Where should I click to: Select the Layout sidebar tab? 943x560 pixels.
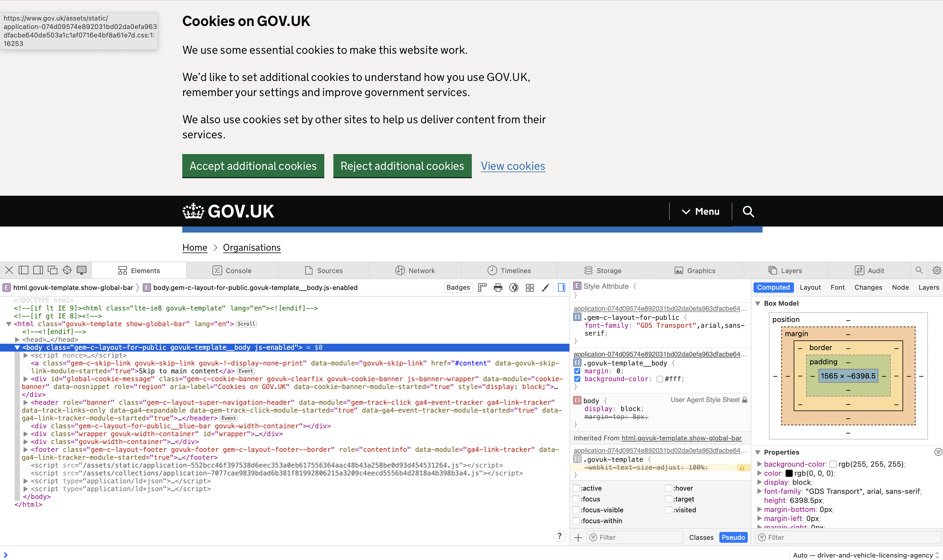coord(810,287)
